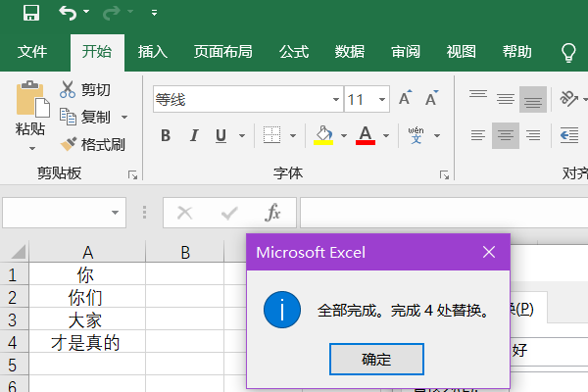Switch to the Formulas (公式) tab
588x392 pixels.
(294, 52)
